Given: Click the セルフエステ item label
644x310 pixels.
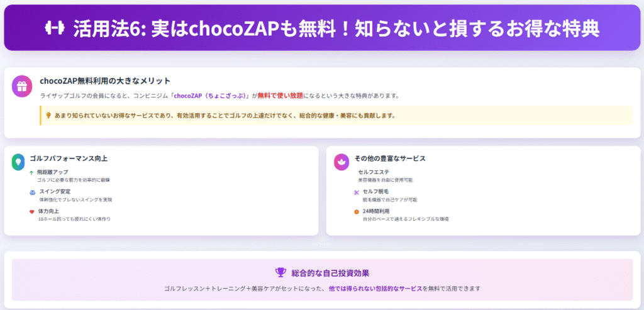Looking at the screenshot, I should pyautogui.click(x=374, y=172).
